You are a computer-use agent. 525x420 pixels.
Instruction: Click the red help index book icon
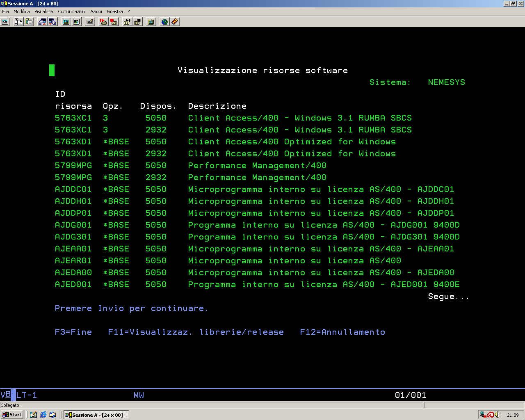175,22
